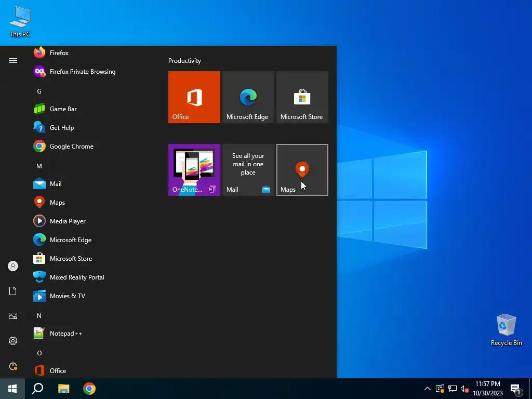Click the Microsoft Edge tile
This screenshot has height=399, width=532.
point(248,97)
